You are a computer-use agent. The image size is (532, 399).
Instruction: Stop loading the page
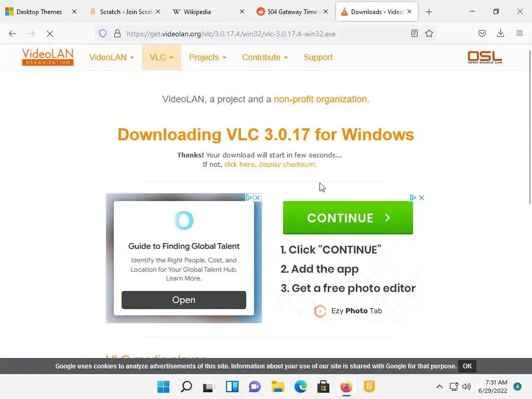click(49, 34)
